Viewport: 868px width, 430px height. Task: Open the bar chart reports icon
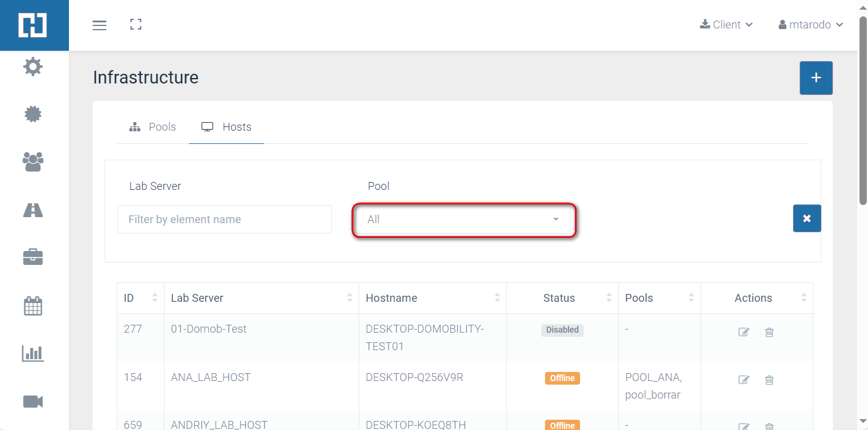pyautogui.click(x=33, y=353)
